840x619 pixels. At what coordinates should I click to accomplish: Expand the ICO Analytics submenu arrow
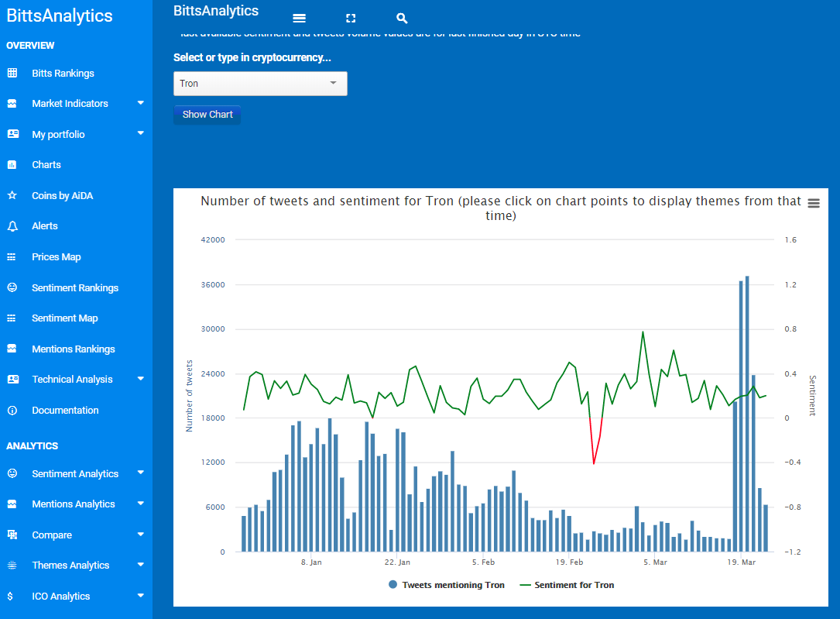(141, 595)
